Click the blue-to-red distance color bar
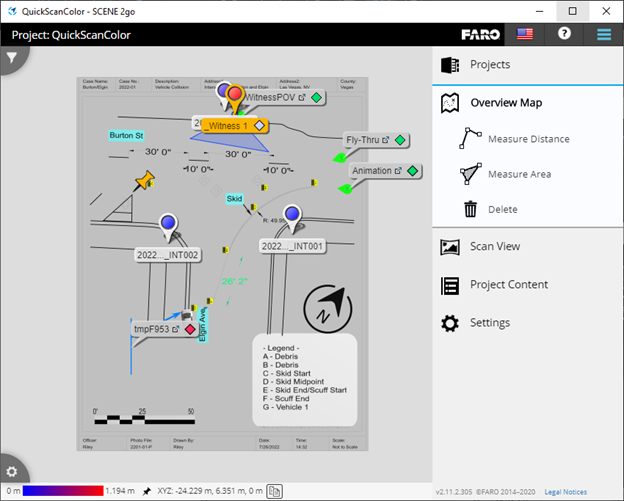Screen dimensions: 624x501 63,491
